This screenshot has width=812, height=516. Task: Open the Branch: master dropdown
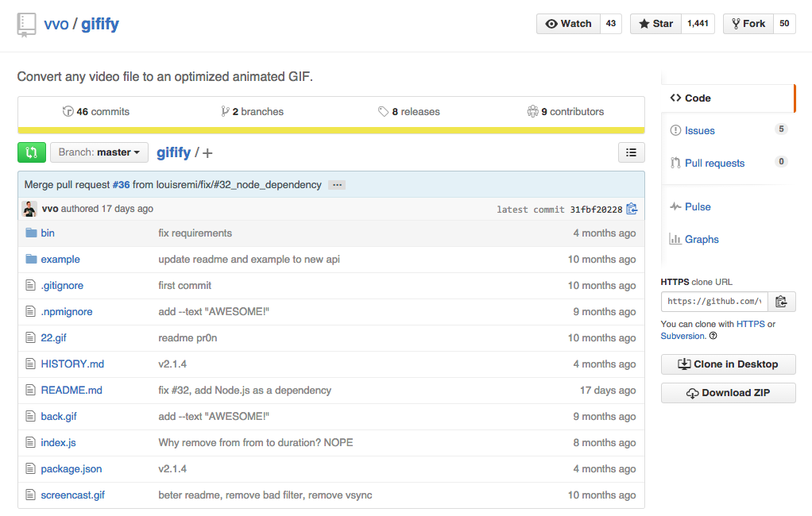pos(99,152)
